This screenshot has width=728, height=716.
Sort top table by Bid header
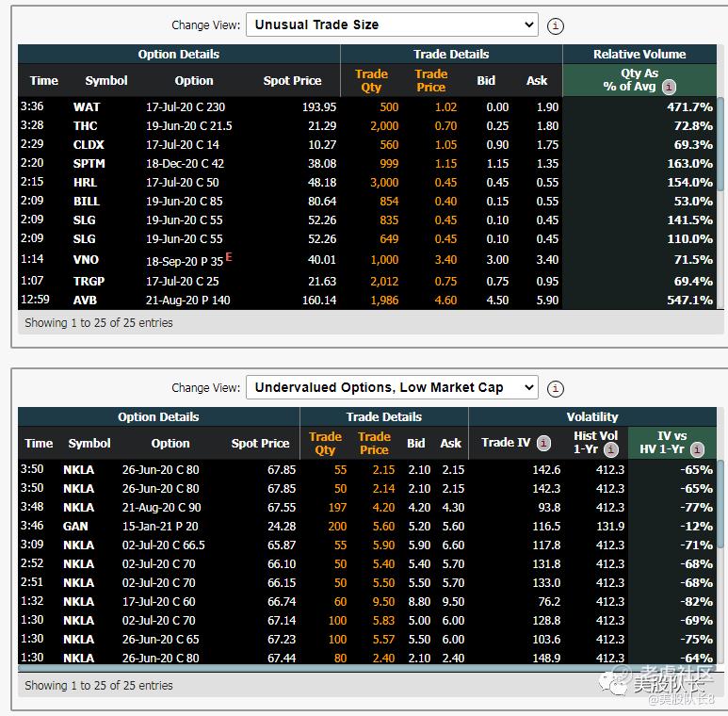click(x=486, y=81)
